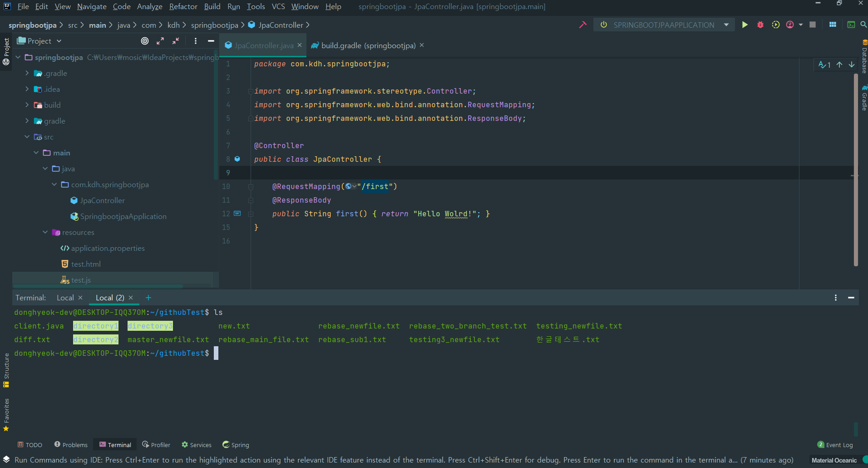The image size is (868, 468).
Task: Toggle code folding at line 10
Action: click(x=251, y=187)
